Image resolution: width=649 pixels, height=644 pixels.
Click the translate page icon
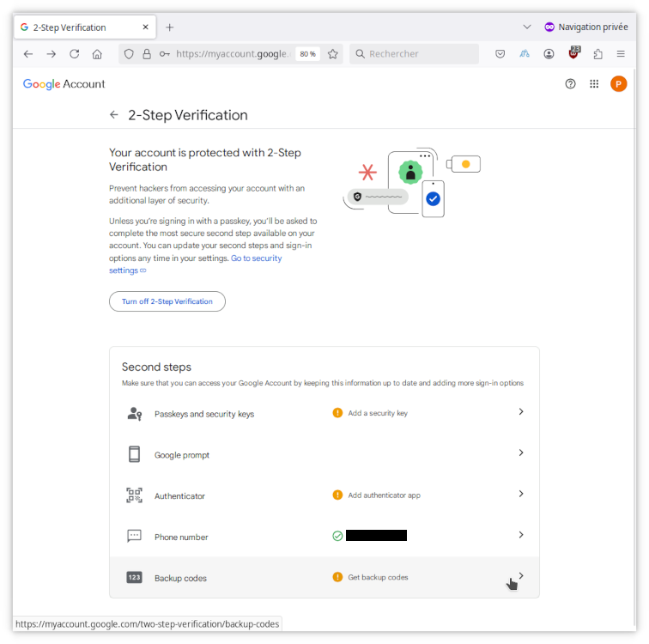coord(525,54)
